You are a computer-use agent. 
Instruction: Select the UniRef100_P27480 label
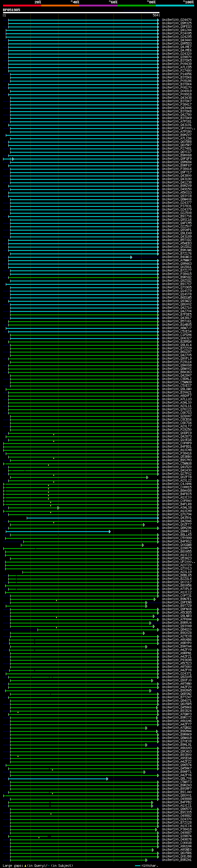coord(177,71)
